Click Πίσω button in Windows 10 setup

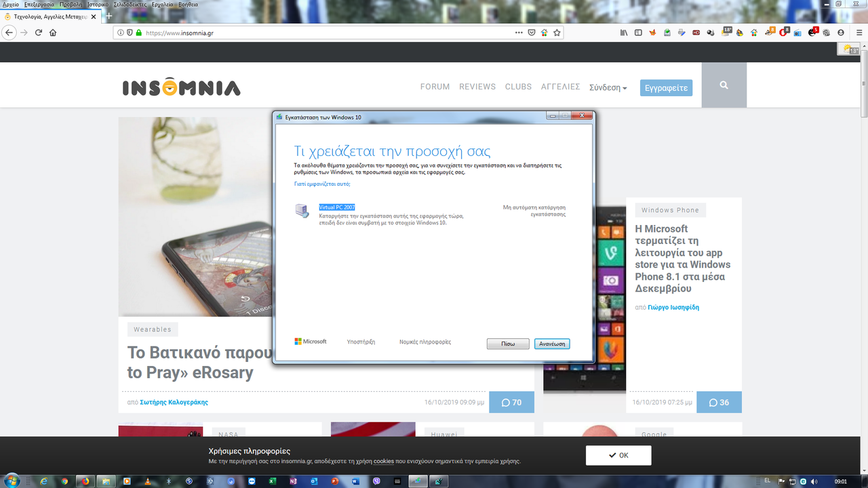tap(508, 344)
